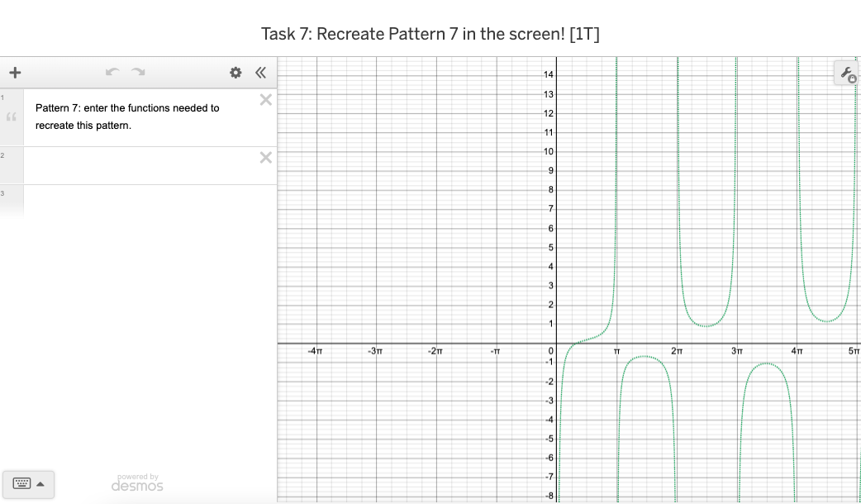Click the -3π x-axis label

[x=374, y=351]
